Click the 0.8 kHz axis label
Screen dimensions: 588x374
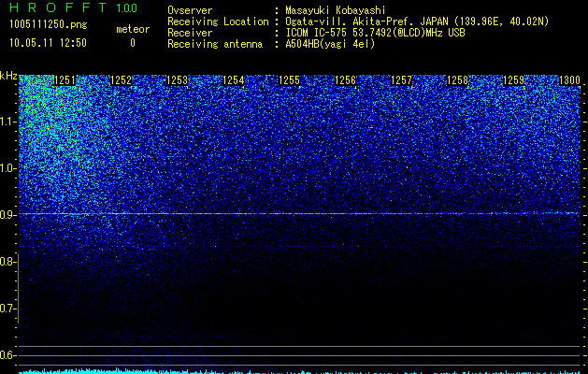[7, 262]
